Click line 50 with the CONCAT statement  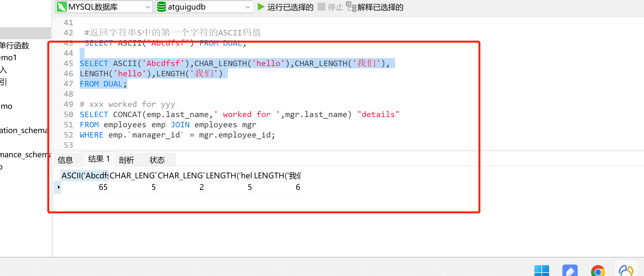pyautogui.click(x=239, y=115)
